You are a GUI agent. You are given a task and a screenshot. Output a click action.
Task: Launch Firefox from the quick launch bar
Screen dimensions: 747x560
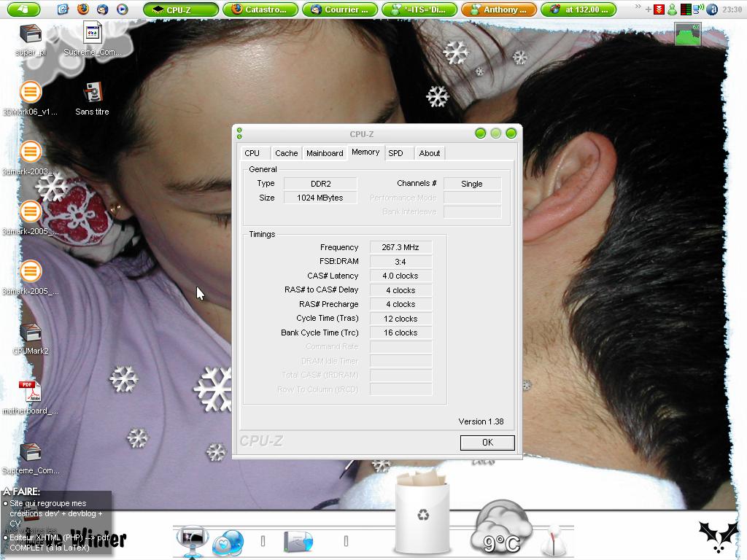[83, 9]
